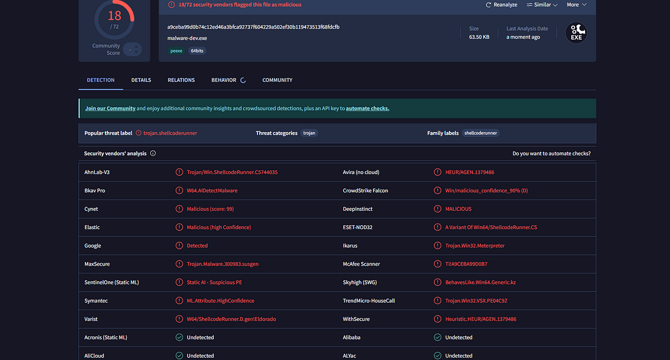
Task: Click the Ikarus alert icon
Action: point(437,246)
